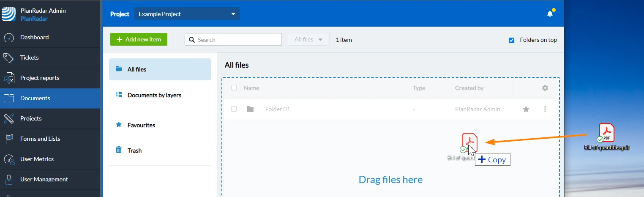Go to Tickets section
The height and width of the screenshot is (197, 644).
[x=50, y=57]
